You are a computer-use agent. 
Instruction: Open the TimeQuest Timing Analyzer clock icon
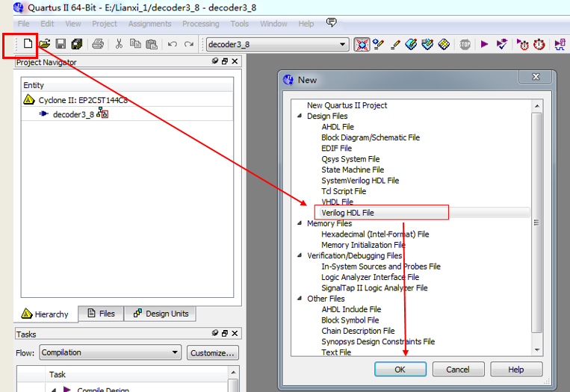[x=539, y=44]
